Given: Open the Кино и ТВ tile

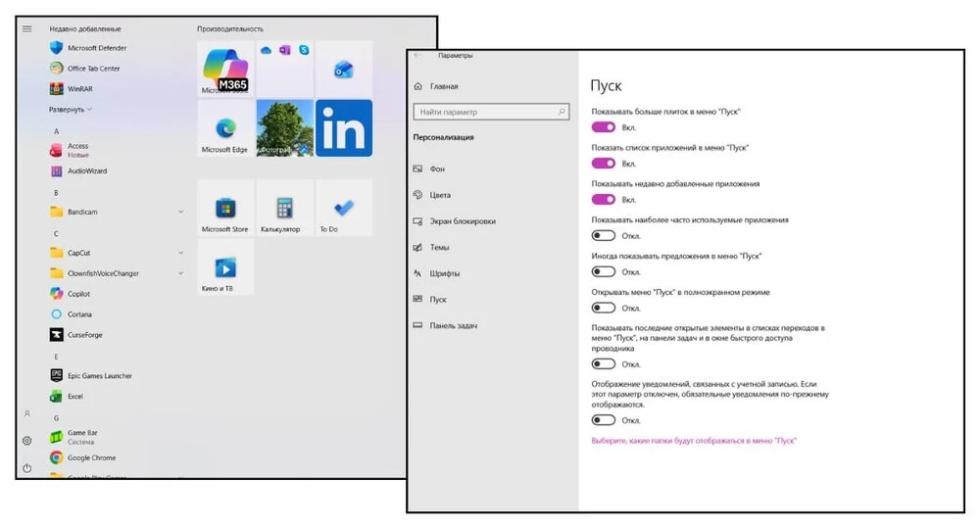Looking at the screenshot, I should coord(225,267).
